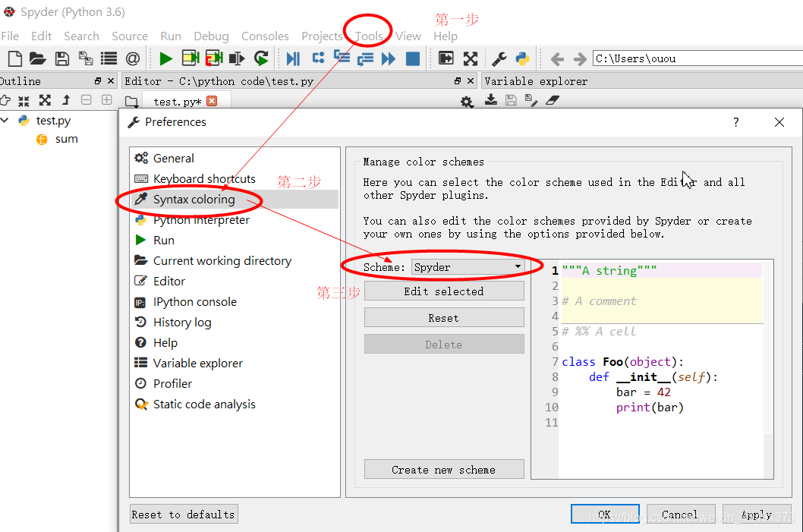Image resolution: width=803 pixels, height=532 pixels.
Task: Click the Save file floppy icon in main toolbar
Action: pos(62,59)
